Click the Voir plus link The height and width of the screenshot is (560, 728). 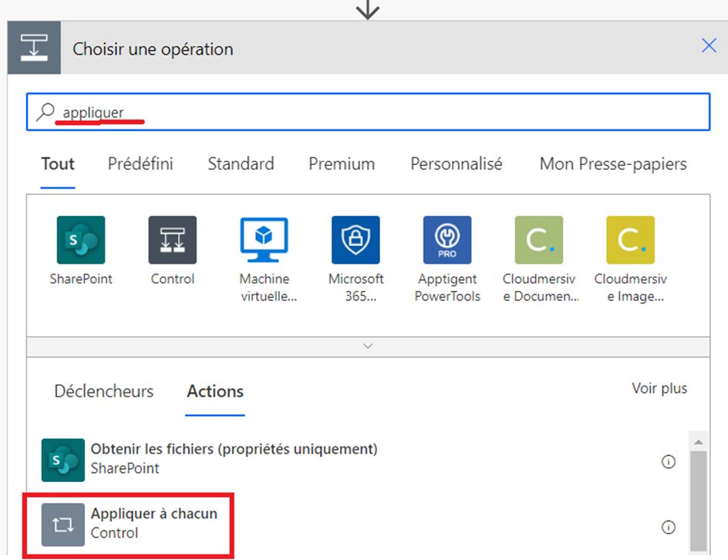tap(659, 388)
